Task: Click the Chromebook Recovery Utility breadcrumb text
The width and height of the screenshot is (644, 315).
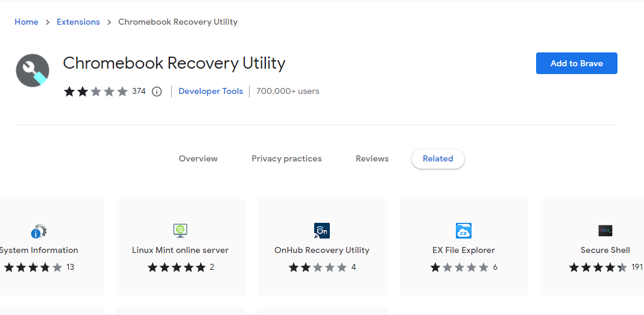Action: (x=178, y=22)
